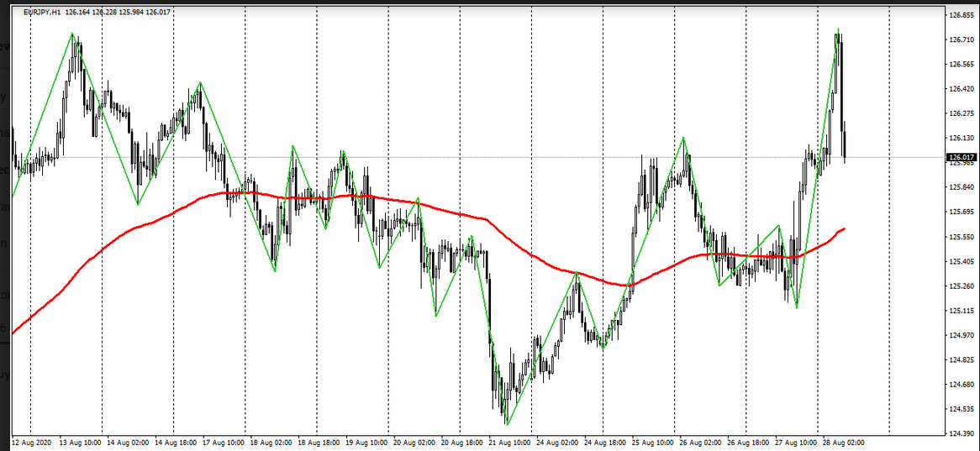Click the 12 Aug 2020 date label

pos(31,441)
